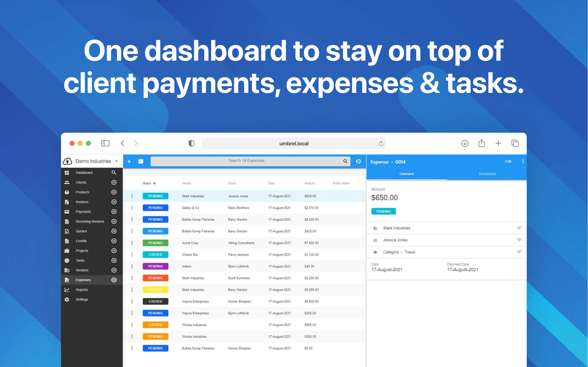
Task: Click the checkbox icon in the blue toolbar
Action: tap(141, 161)
